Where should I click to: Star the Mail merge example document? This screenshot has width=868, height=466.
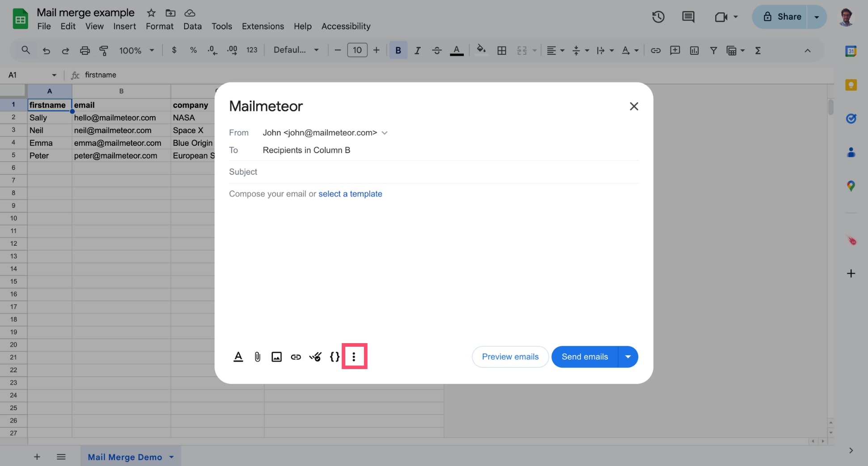point(151,13)
